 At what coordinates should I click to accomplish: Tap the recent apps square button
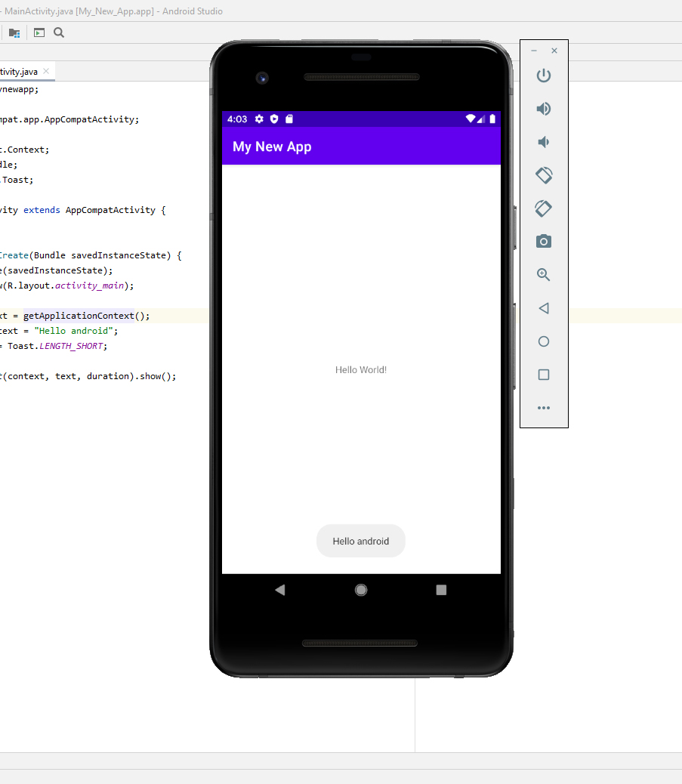tap(440, 590)
